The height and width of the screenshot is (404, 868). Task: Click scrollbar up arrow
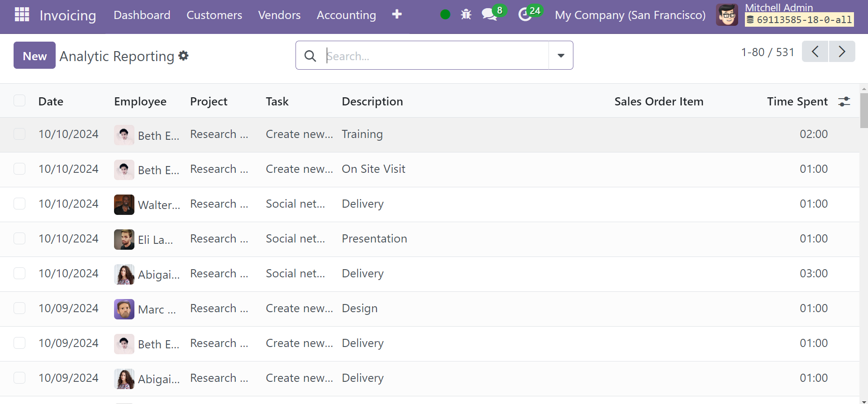click(864, 89)
